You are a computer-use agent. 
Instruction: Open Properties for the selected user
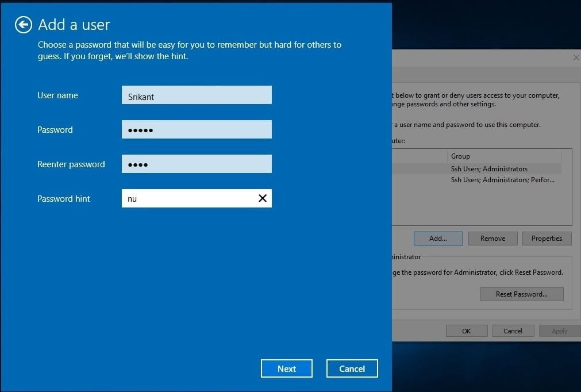[x=547, y=239]
